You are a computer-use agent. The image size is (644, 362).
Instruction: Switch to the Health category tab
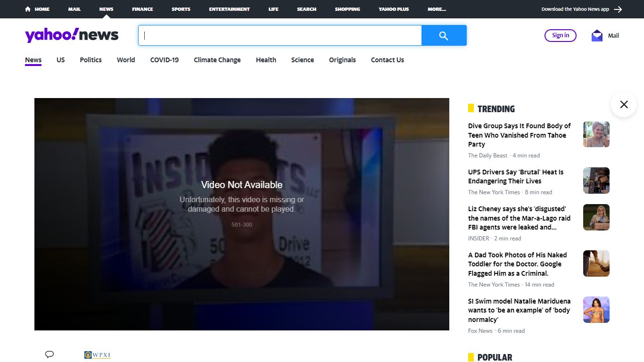click(x=266, y=60)
